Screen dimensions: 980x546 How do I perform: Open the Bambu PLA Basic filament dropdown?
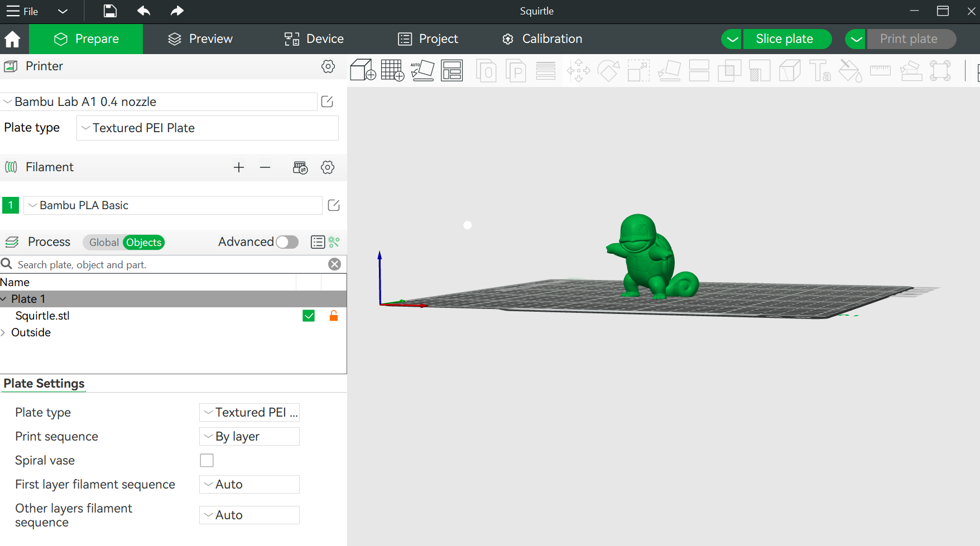[x=173, y=205]
